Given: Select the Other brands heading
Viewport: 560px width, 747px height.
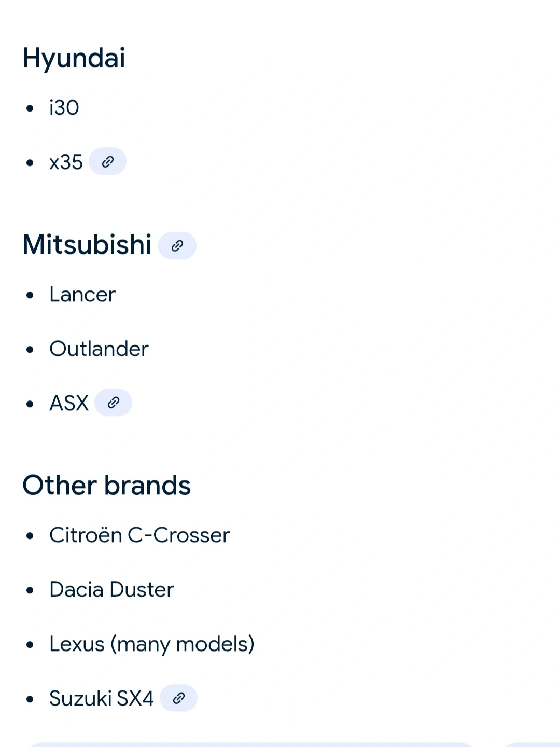Looking at the screenshot, I should 107,486.
